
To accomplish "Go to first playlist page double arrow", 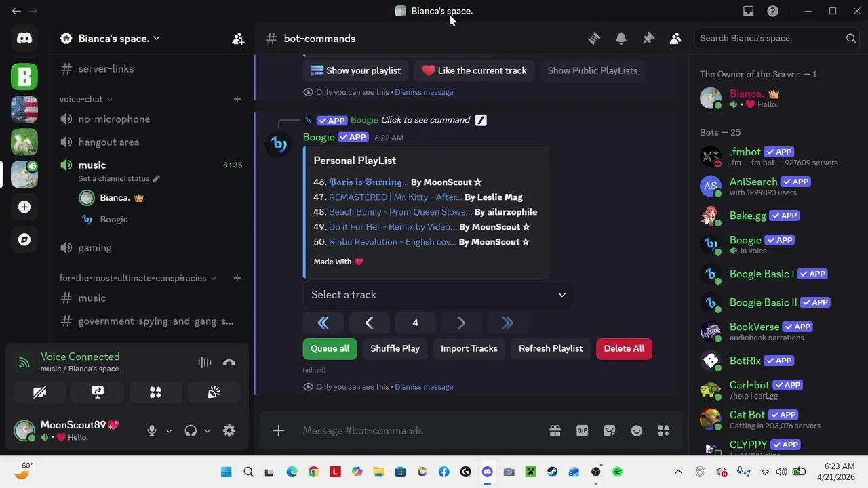I will coord(323,323).
